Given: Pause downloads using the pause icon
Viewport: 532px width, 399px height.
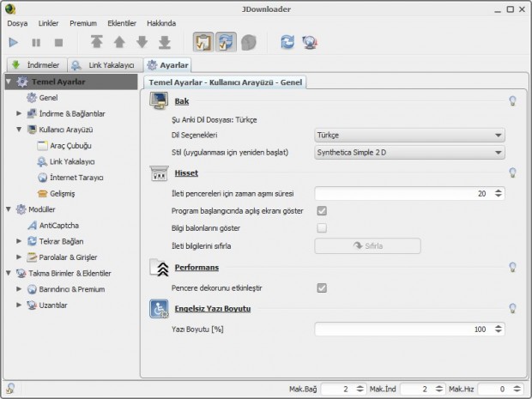Looking at the screenshot, I should point(36,42).
